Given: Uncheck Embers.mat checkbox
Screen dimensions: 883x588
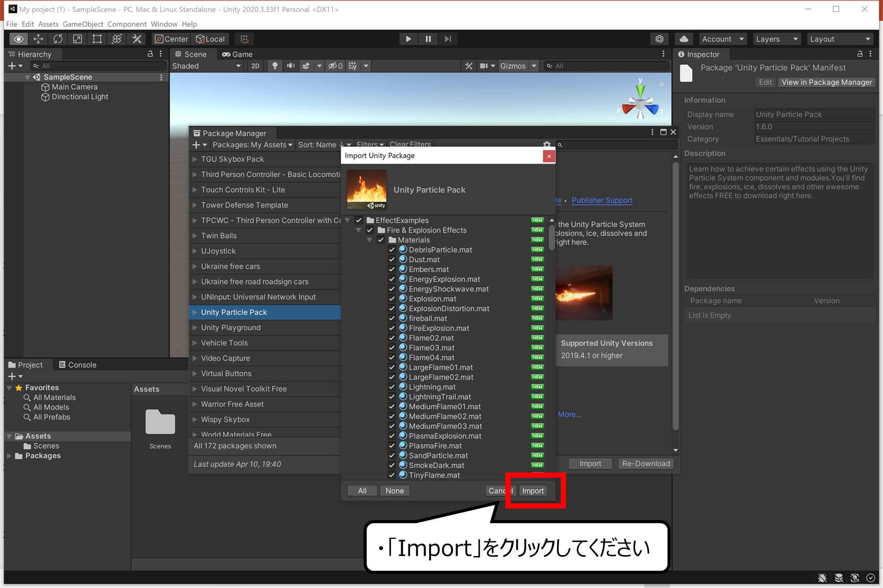Looking at the screenshot, I should [x=392, y=270].
